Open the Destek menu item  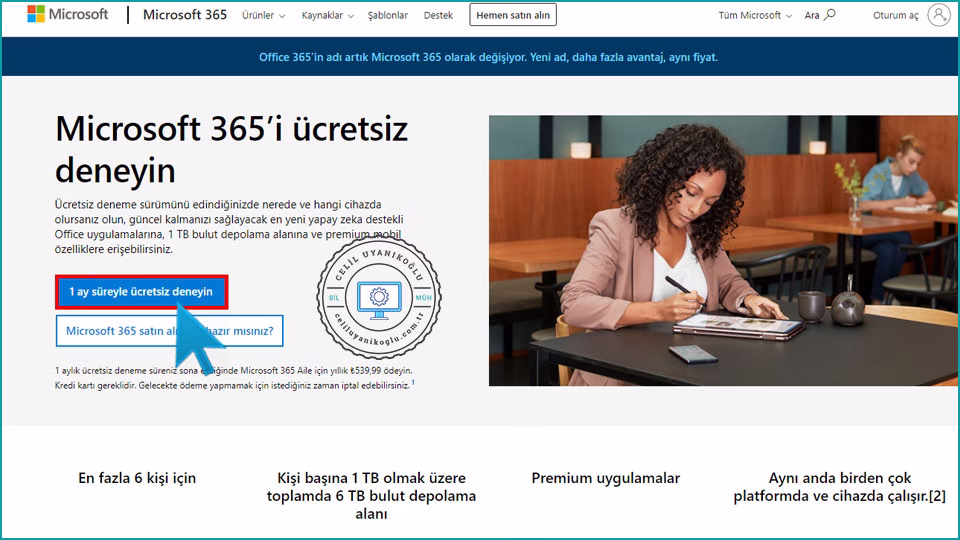point(438,15)
